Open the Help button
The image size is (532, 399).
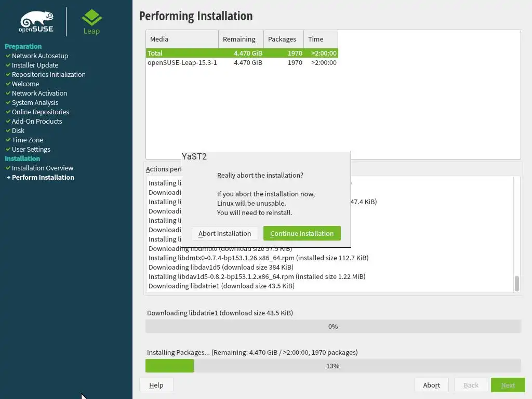click(x=156, y=385)
